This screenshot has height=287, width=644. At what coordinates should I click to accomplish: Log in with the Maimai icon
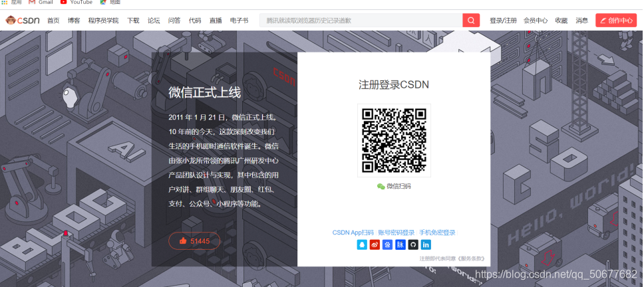401,244
